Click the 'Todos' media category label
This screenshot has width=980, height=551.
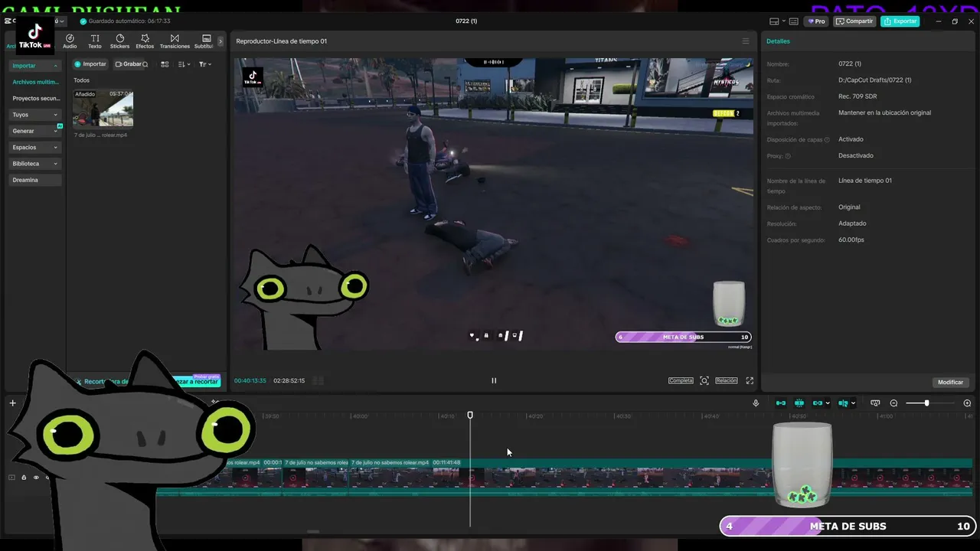(x=81, y=80)
